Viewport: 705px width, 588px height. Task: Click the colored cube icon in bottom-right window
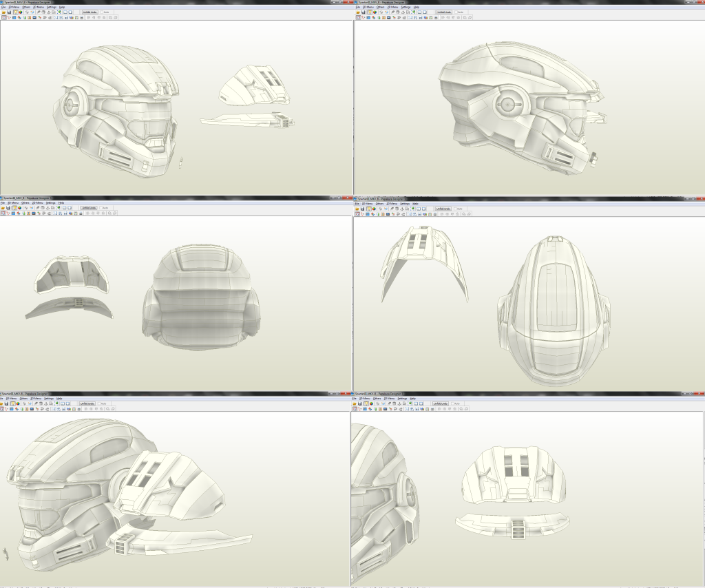371,403
